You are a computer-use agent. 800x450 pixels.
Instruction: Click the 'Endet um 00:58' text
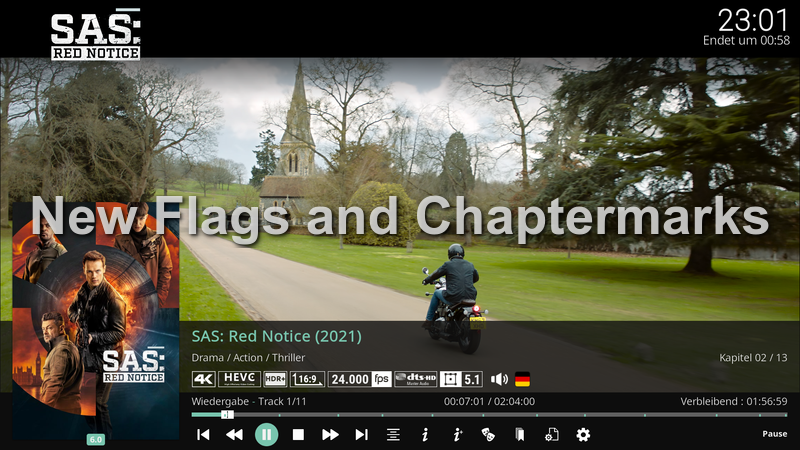point(746,41)
